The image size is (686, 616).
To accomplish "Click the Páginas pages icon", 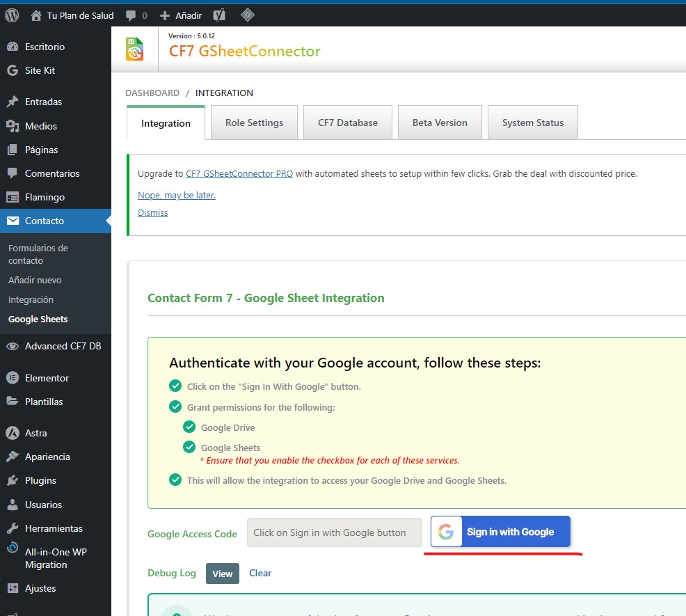I will pyautogui.click(x=13, y=150).
